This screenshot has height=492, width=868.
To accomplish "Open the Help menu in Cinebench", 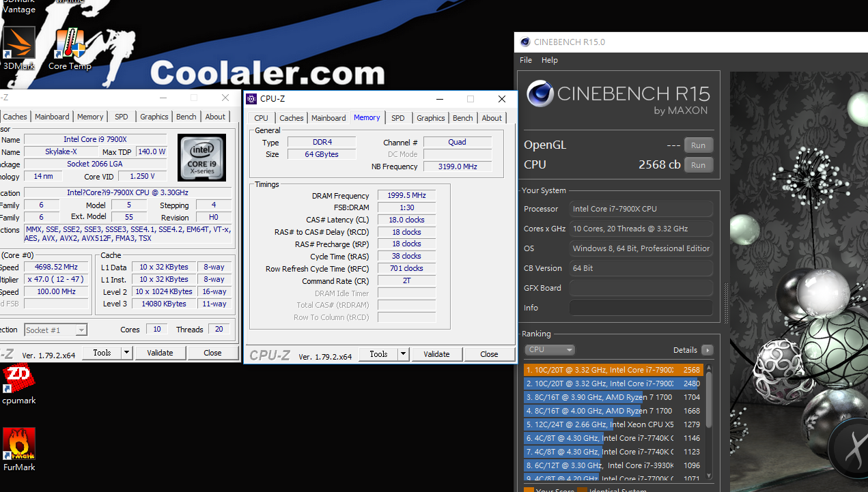I will [x=550, y=60].
